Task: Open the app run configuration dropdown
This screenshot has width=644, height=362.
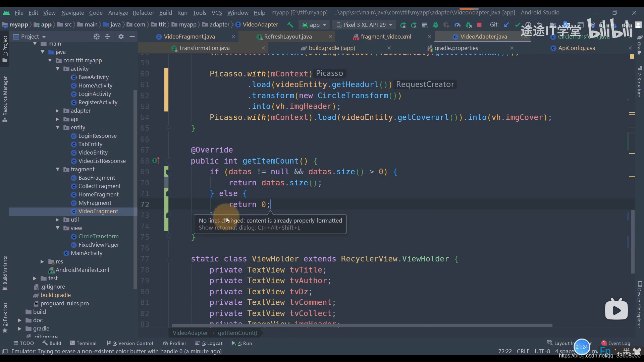Action: click(x=314, y=25)
